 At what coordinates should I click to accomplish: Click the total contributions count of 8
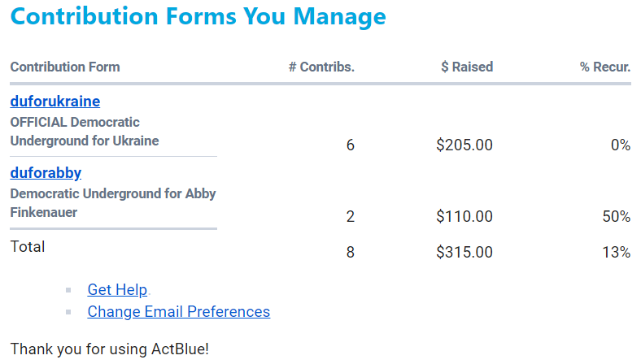tap(351, 253)
